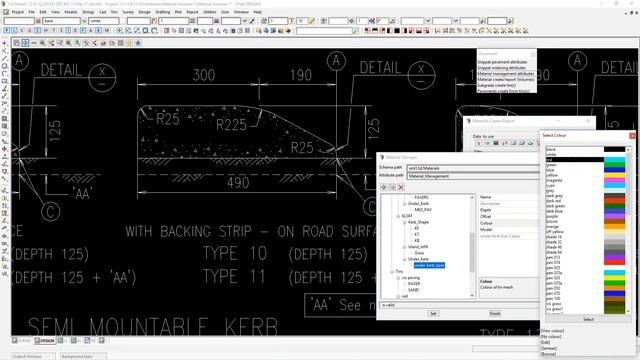Screen dimensions: 640x360
Task: Open the Drafting menu
Action: (x=163, y=12)
